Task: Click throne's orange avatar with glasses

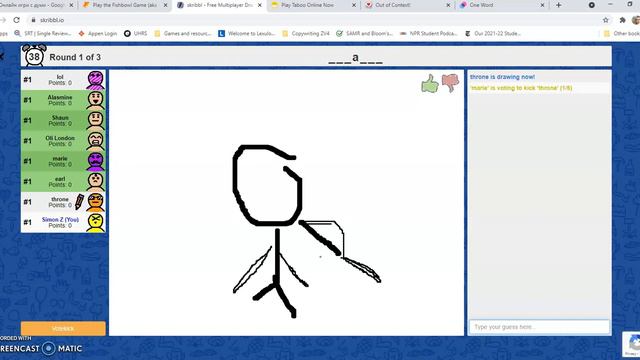Action: click(95, 202)
